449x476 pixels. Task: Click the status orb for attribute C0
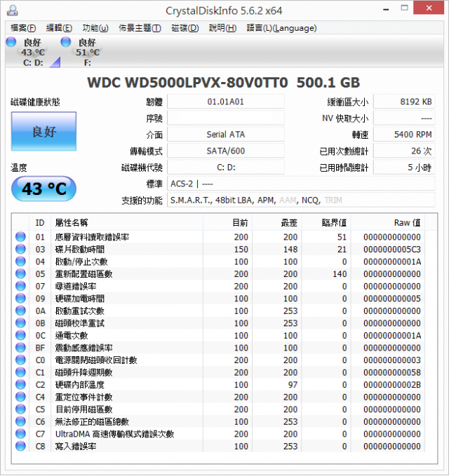coord(20,360)
